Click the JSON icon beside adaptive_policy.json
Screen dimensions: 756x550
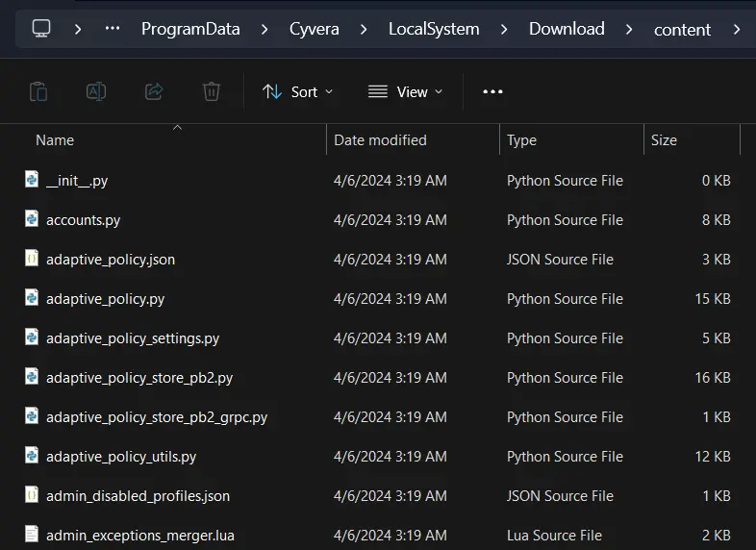[32, 259]
